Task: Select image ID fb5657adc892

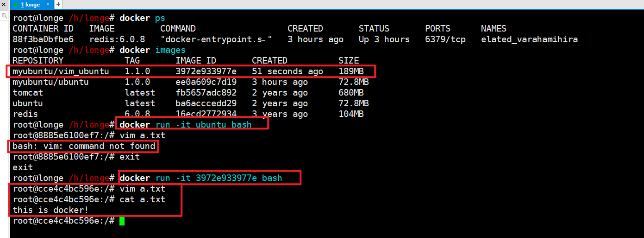Action: [206, 93]
